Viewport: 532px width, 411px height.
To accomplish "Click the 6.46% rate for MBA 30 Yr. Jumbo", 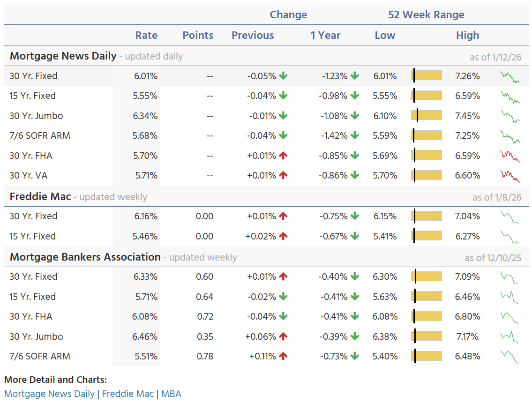I will click(x=145, y=336).
